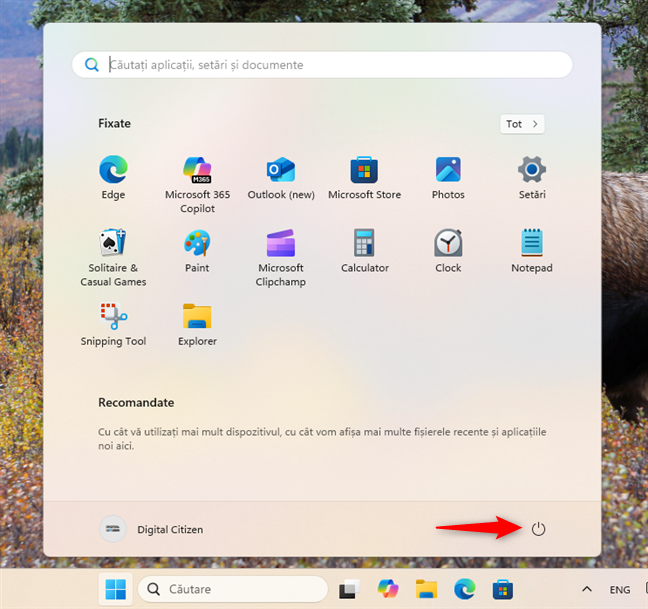
Task: Open the Calculator app
Action: click(364, 251)
